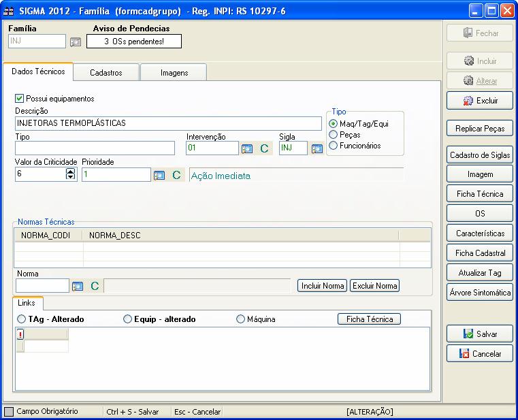518x420 pixels.
Task: Click the Ação Imediata description field
Action: click(296, 175)
